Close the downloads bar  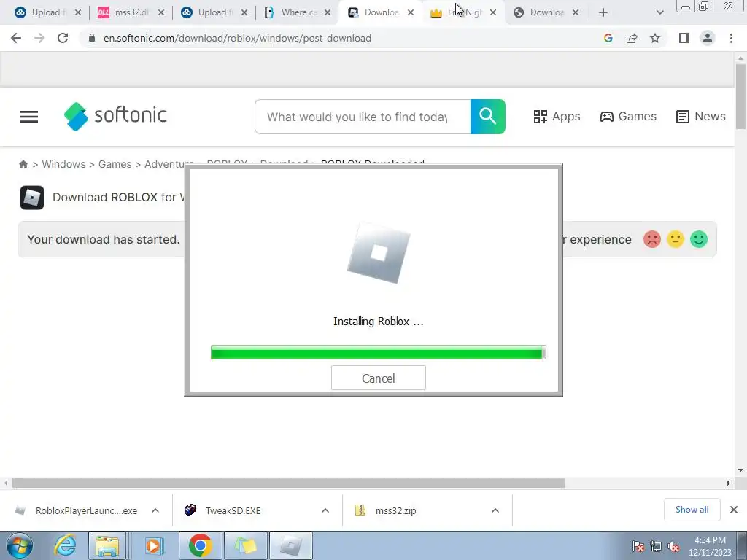point(734,510)
